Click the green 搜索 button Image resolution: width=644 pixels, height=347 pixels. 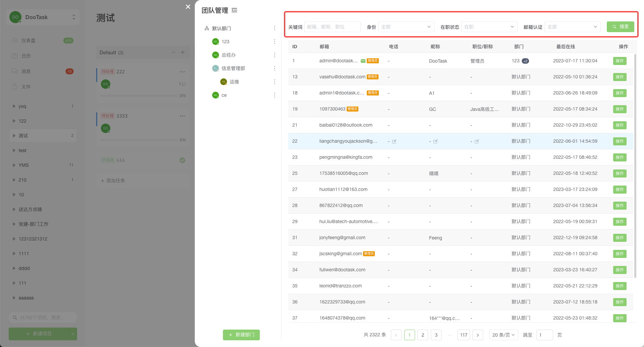(x=620, y=27)
